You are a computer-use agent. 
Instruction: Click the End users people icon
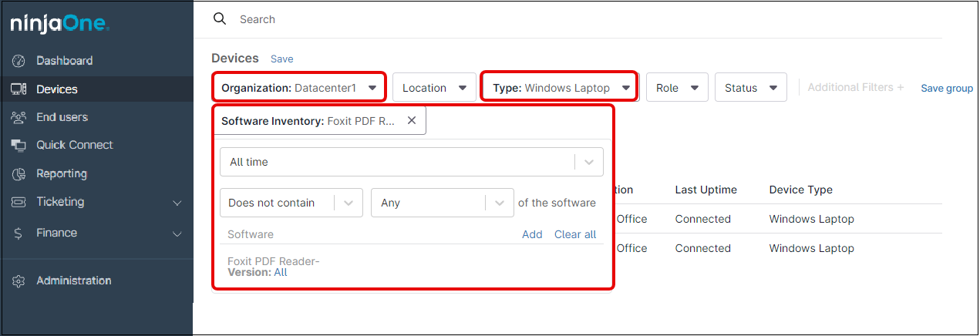(19, 117)
